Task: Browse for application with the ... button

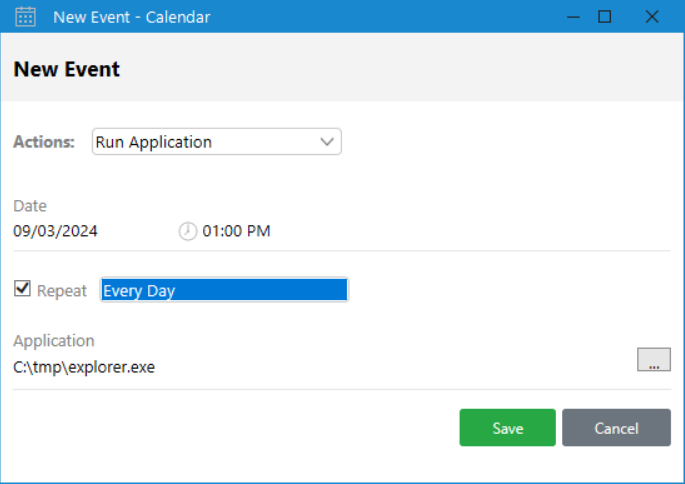Action: point(654,360)
